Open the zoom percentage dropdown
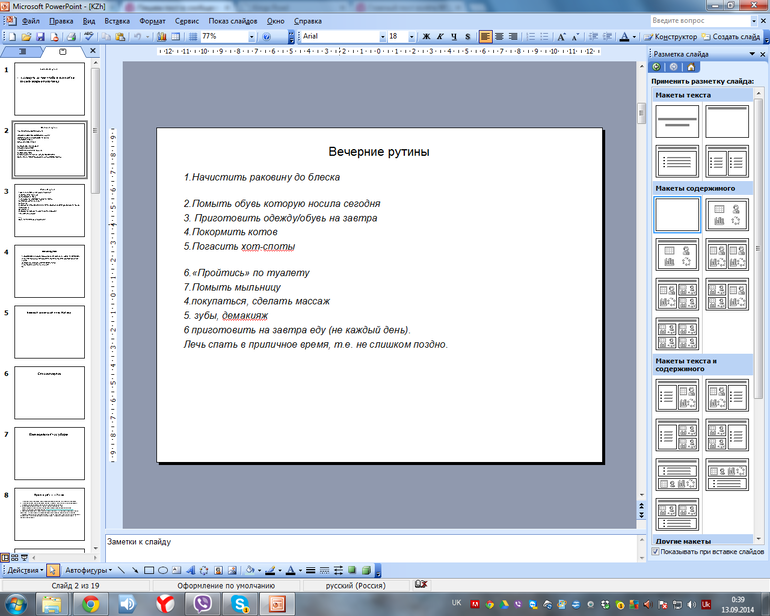The width and height of the screenshot is (770, 616). 252,36
